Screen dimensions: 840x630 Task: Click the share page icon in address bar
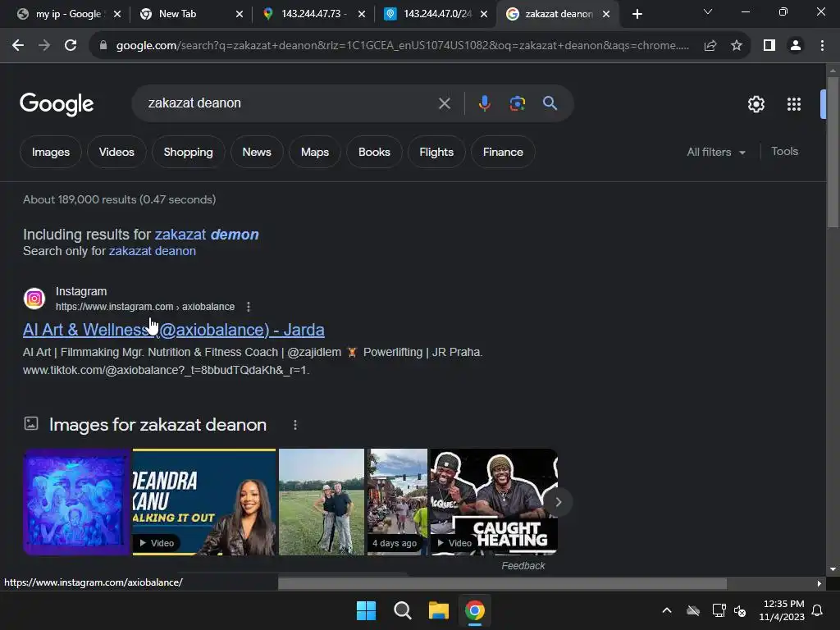[710, 46]
